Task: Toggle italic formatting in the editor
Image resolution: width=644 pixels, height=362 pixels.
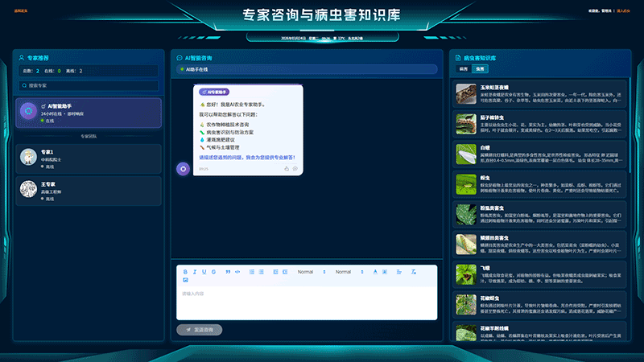Action: tap(195, 272)
